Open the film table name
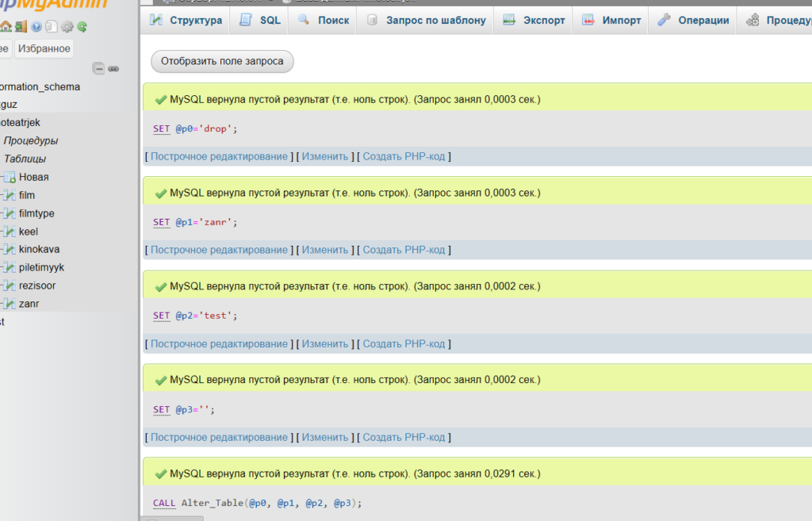The height and width of the screenshot is (521, 812). tap(27, 195)
